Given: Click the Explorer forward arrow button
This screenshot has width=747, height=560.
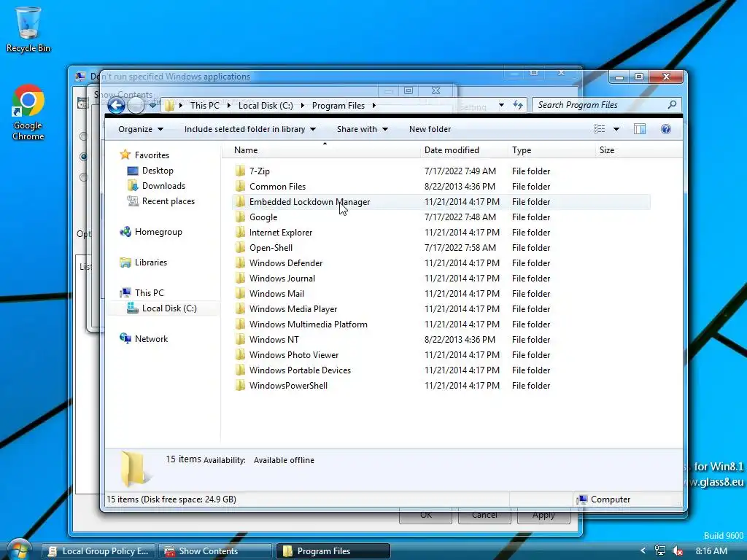Looking at the screenshot, I should click(x=136, y=105).
